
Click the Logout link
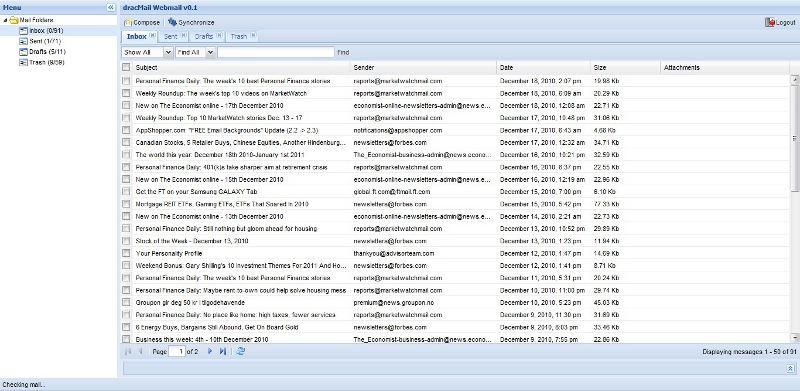[x=785, y=22]
